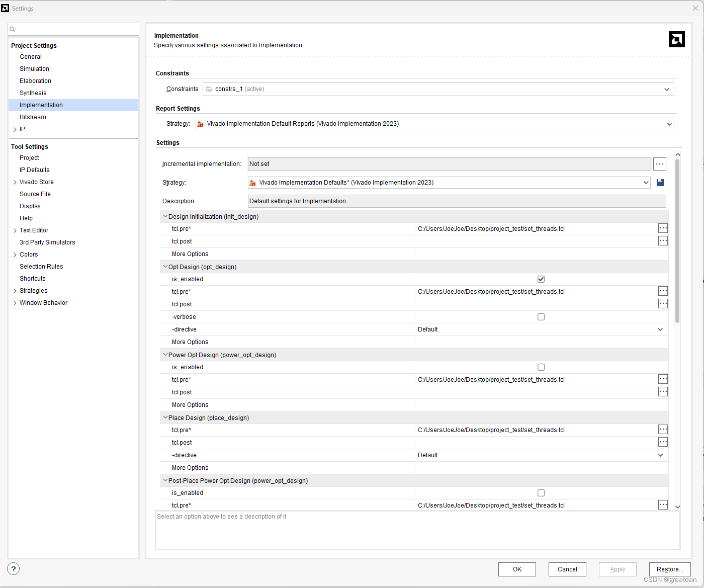Expand the Vivado Store node

[x=15, y=182]
